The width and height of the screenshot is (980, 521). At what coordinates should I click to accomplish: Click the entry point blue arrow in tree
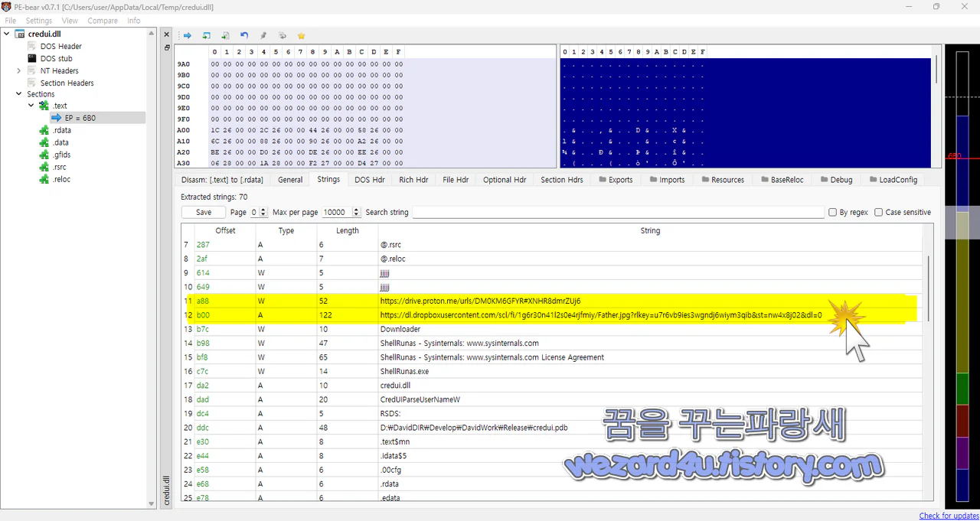pyautogui.click(x=57, y=118)
